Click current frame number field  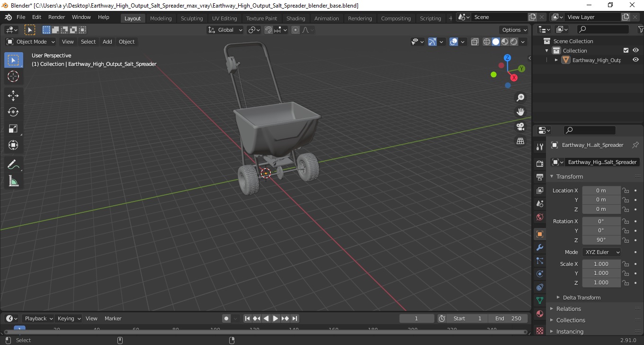[x=417, y=318]
